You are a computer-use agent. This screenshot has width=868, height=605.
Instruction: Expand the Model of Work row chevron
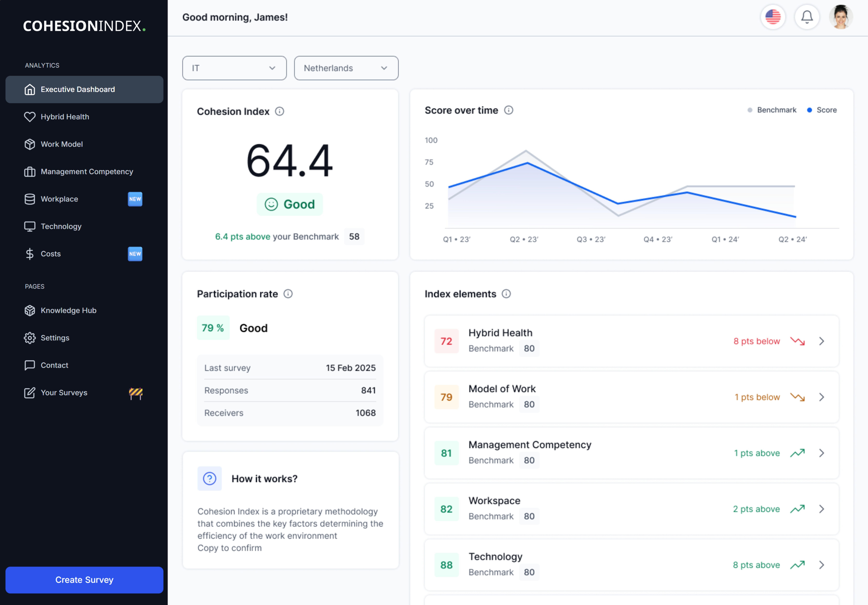[x=822, y=397]
